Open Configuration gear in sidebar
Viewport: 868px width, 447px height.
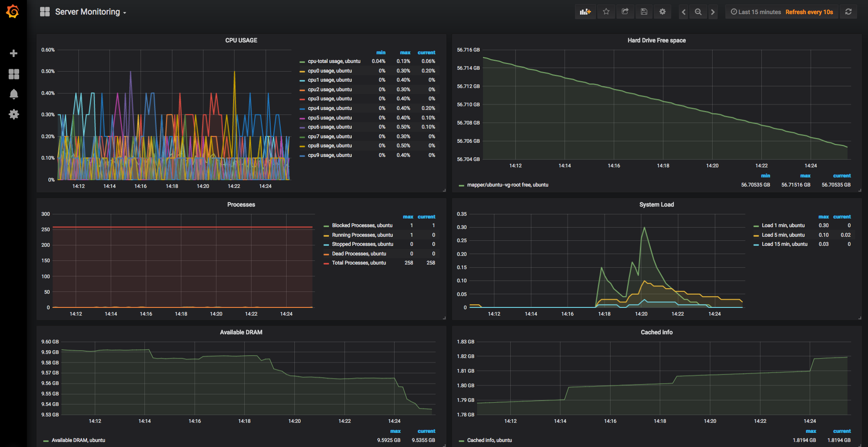coord(14,114)
